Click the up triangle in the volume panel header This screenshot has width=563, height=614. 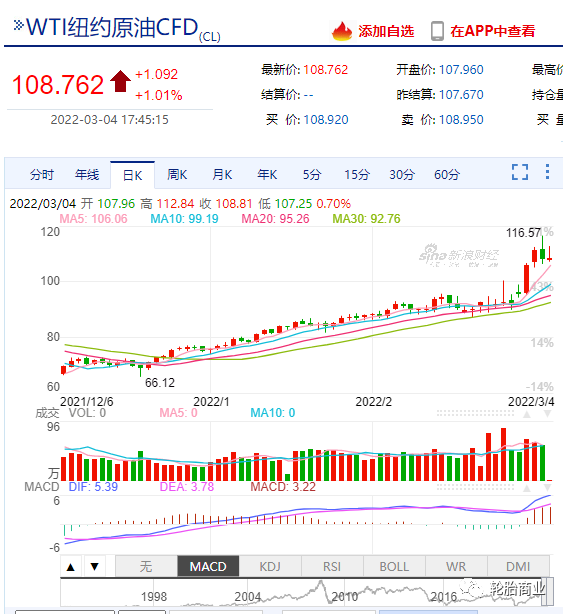[x=527, y=414]
